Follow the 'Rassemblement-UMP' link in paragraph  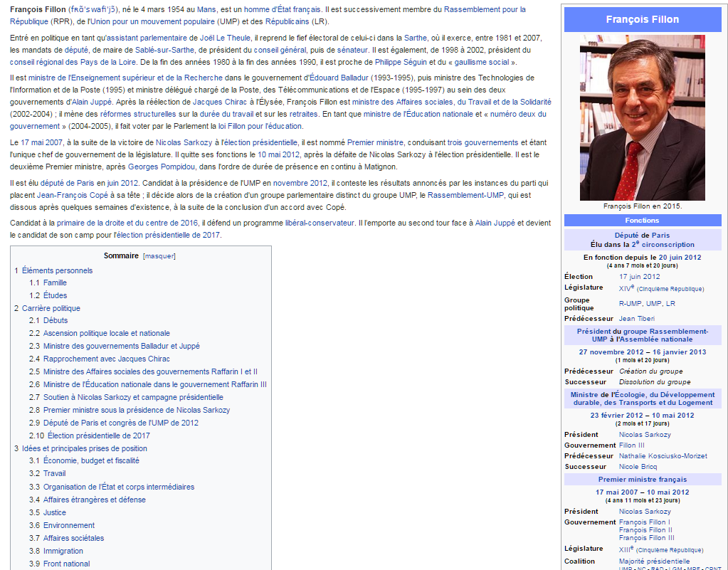coord(465,196)
